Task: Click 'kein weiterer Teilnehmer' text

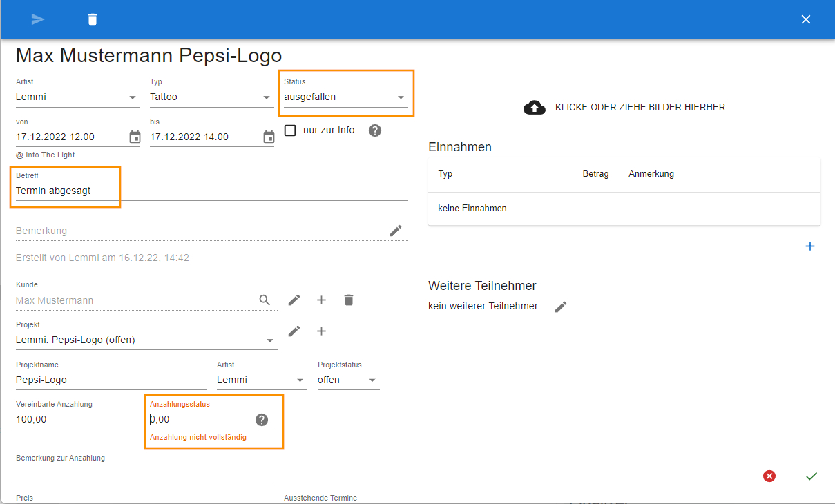Action: click(483, 306)
